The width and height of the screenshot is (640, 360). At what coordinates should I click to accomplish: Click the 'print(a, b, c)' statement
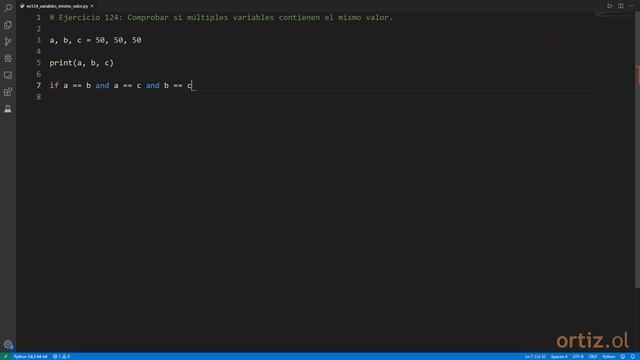click(x=82, y=63)
